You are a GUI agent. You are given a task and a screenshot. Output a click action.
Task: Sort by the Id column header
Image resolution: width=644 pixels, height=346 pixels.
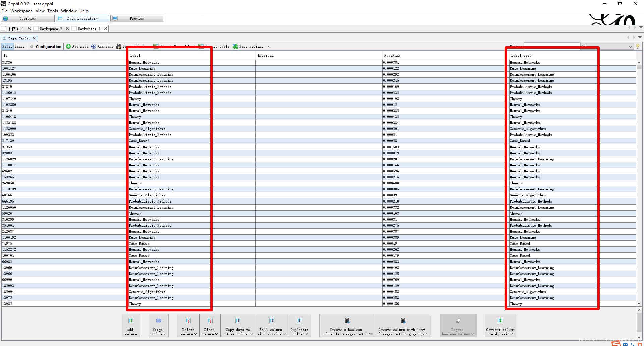click(64, 55)
